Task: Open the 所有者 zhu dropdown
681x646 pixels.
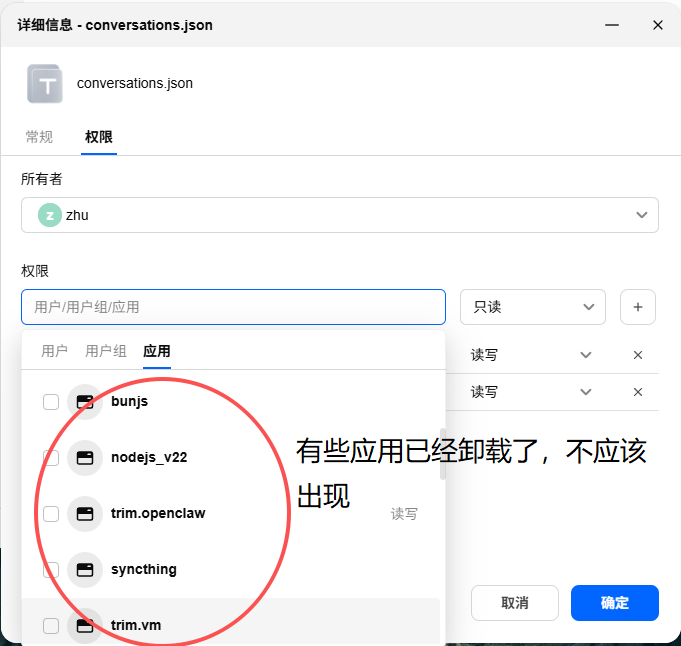Action: pyautogui.click(x=340, y=215)
